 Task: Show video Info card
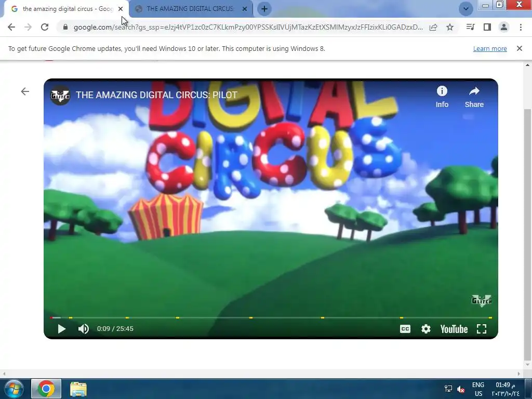[x=442, y=97]
